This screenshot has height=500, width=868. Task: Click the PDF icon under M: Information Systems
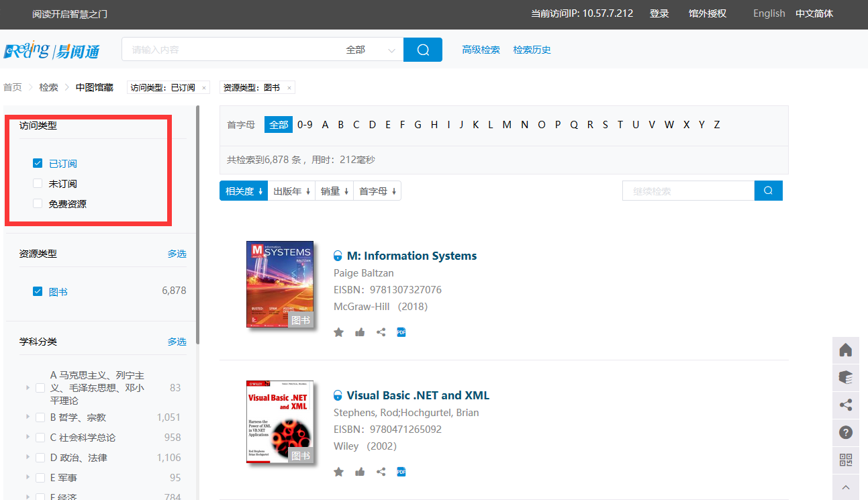tap(401, 332)
